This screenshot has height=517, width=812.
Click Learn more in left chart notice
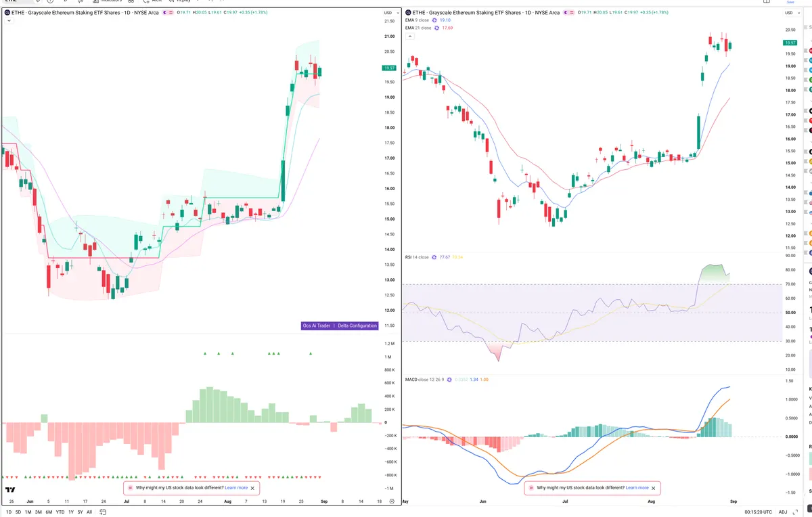(x=236, y=487)
